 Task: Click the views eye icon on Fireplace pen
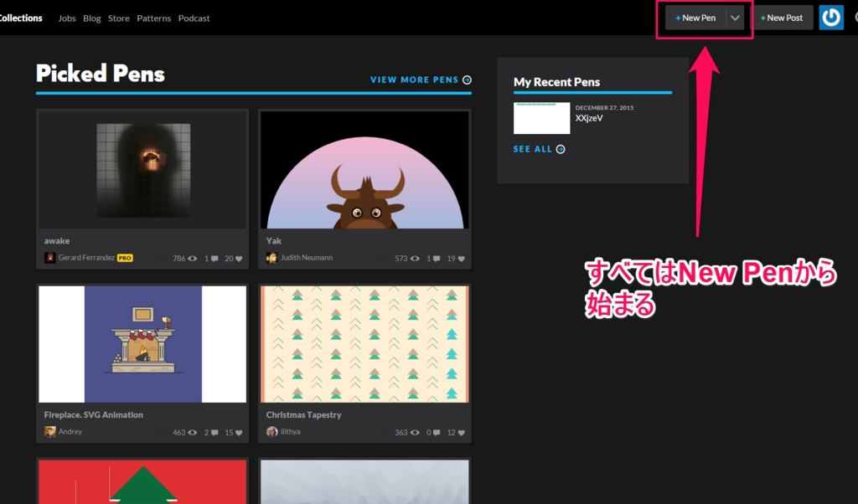(x=193, y=432)
